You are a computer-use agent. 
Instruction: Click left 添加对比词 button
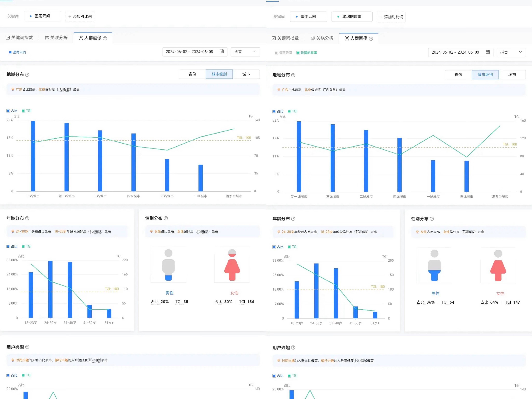click(80, 16)
